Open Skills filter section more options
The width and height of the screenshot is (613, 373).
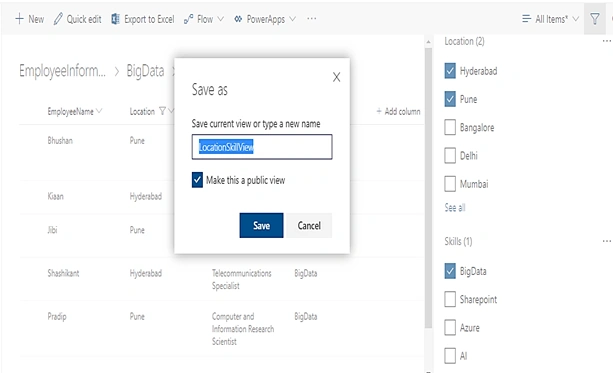[607, 241]
